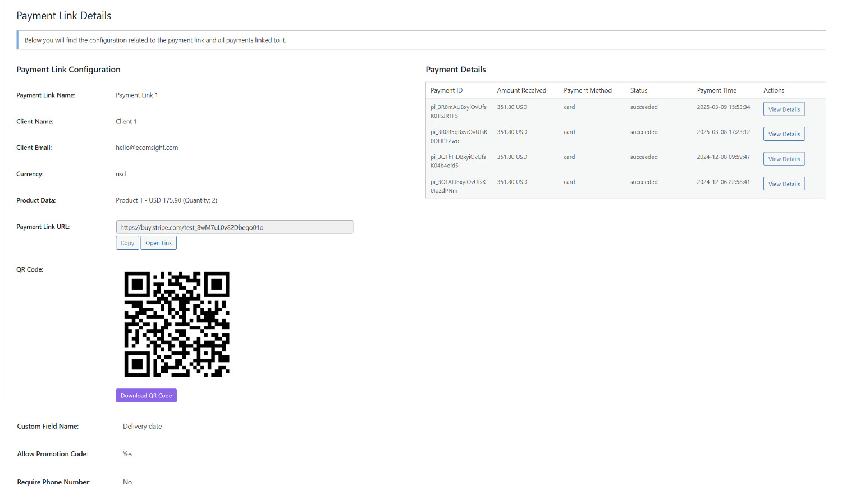Click the 2024-12-06 22:58:41 payment time
The height and width of the screenshot is (504, 842).
[x=724, y=182]
